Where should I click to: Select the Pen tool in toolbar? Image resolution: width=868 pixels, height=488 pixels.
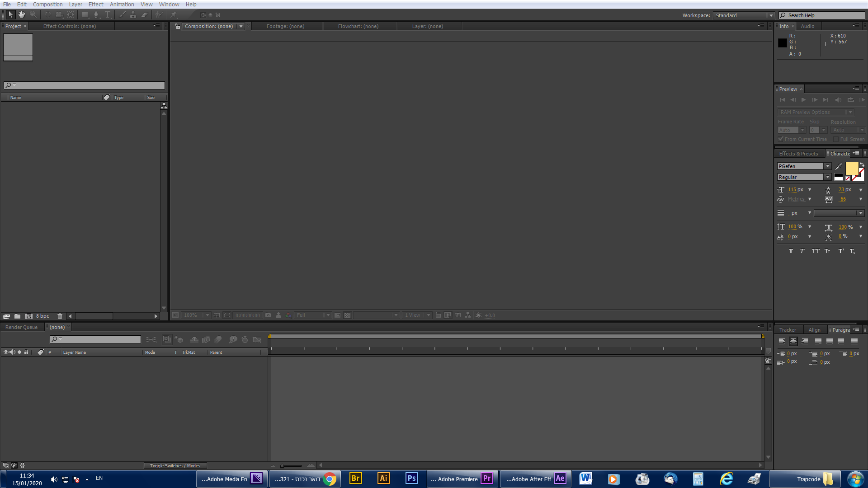[x=96, y=15]
